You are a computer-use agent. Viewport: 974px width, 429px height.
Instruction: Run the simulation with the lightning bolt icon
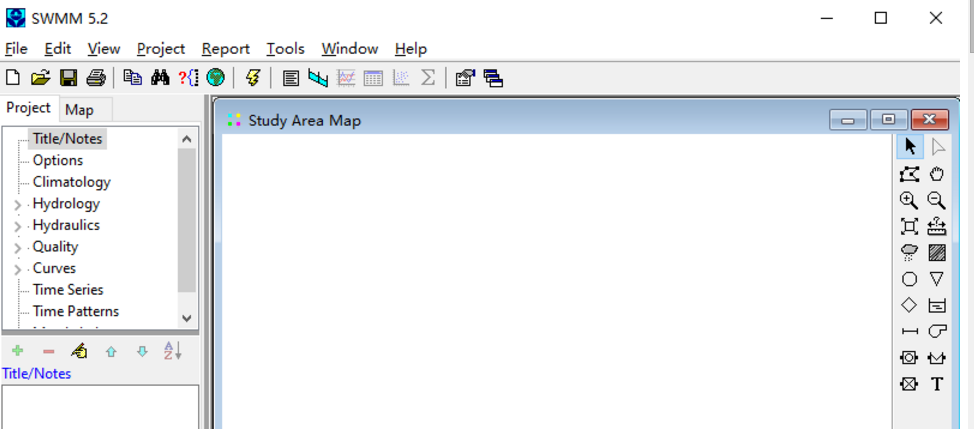pyautogui.click(x=252, y=78)
